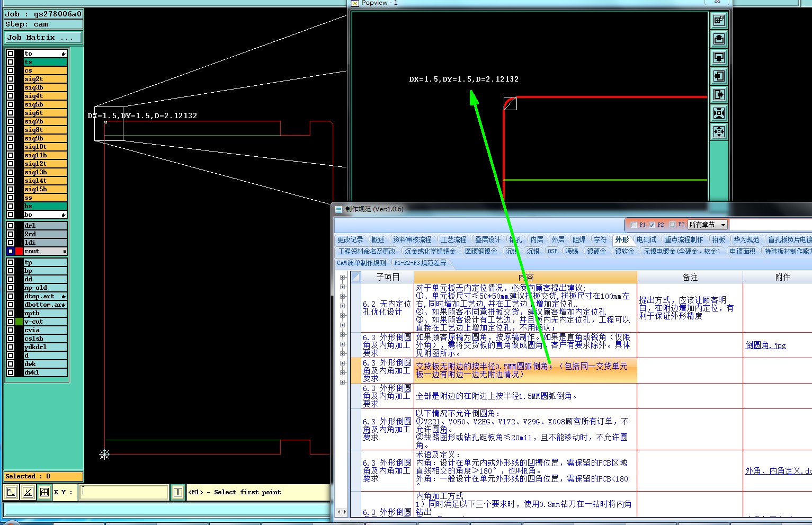Pan Popview up with the up-arrow icon

(719, 39)
